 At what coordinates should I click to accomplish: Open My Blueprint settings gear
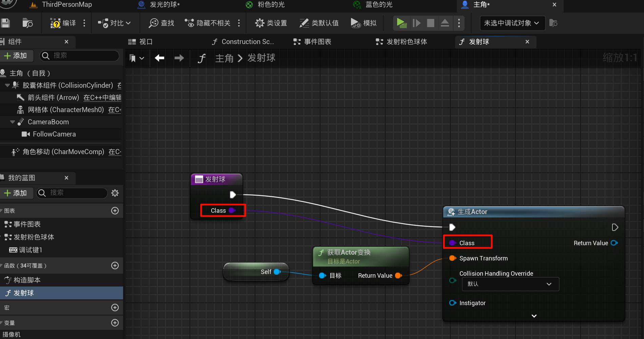(x=115, y=193)
